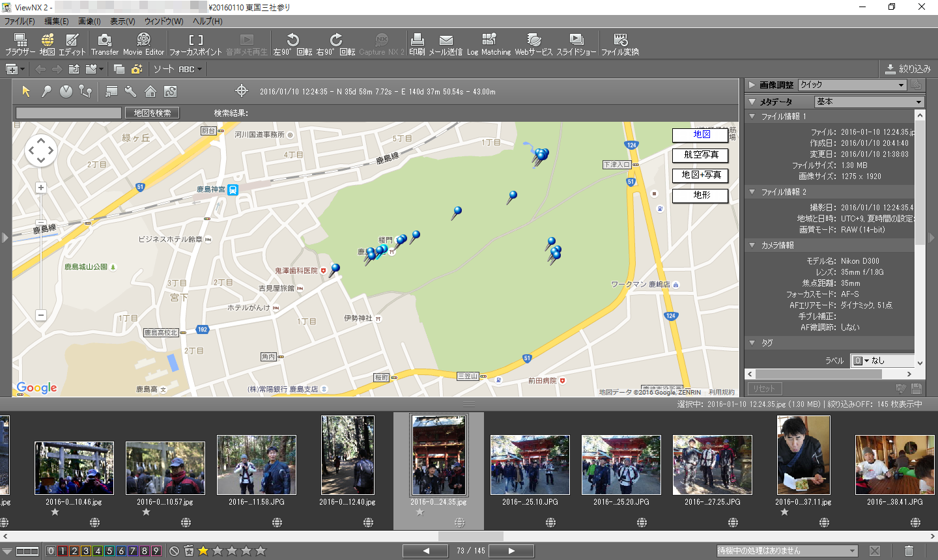938x560 pixels.
Task: Switch to the 地図 (Map) view icon
Action: 48,44
